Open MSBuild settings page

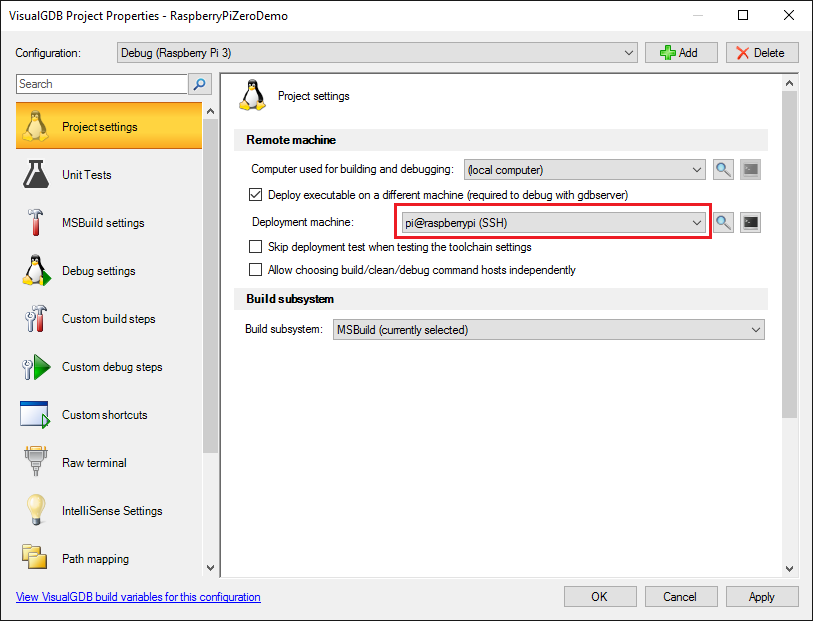[x=109, y=223]
